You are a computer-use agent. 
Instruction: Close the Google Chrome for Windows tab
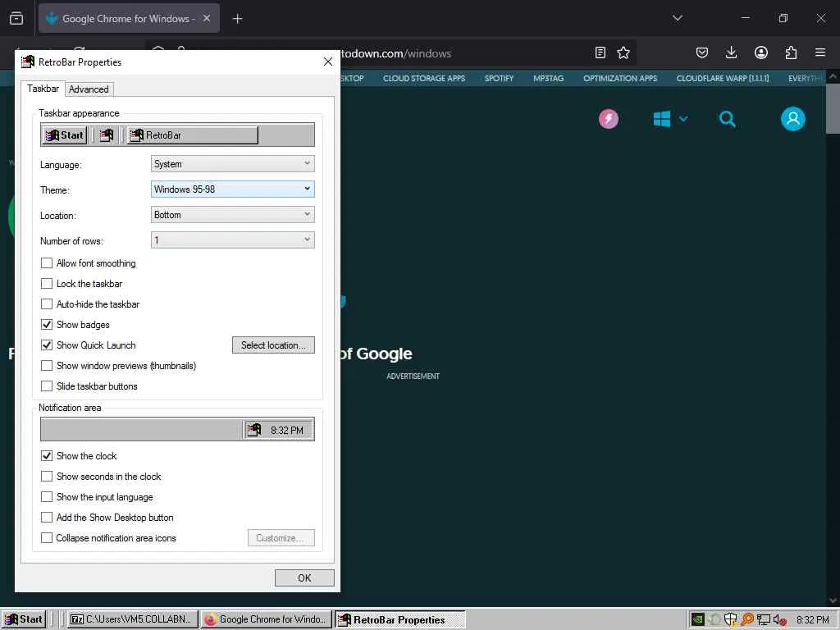(207, 18)
